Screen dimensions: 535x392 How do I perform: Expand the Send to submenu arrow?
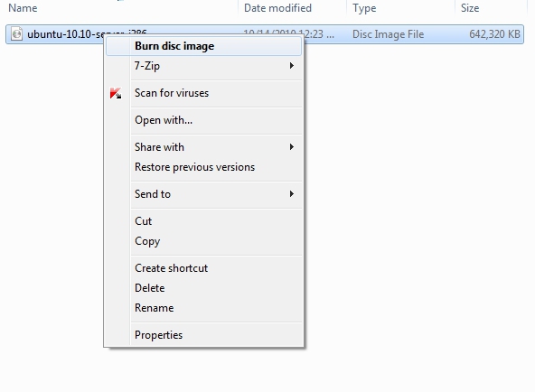click(291, 194)
